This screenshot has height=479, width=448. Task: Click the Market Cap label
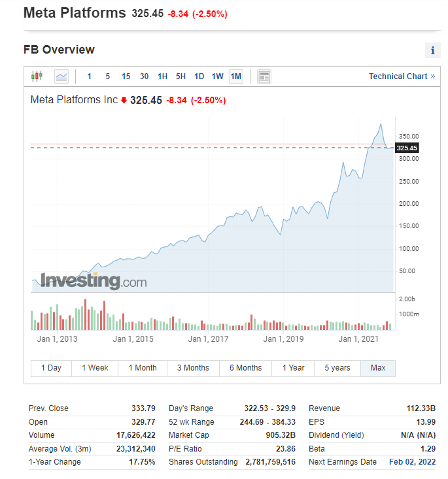tap(188, 435)
